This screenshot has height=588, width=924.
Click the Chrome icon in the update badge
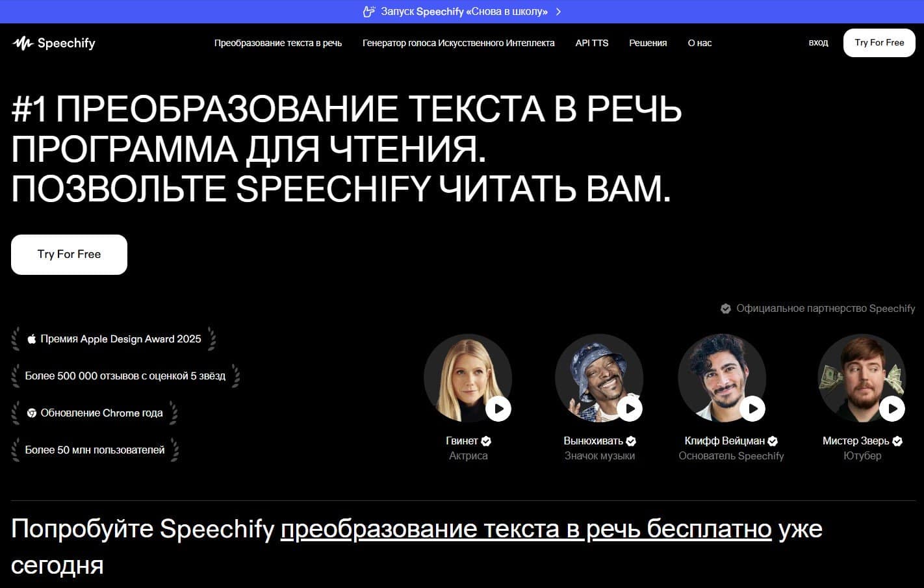tap(31, 413)
